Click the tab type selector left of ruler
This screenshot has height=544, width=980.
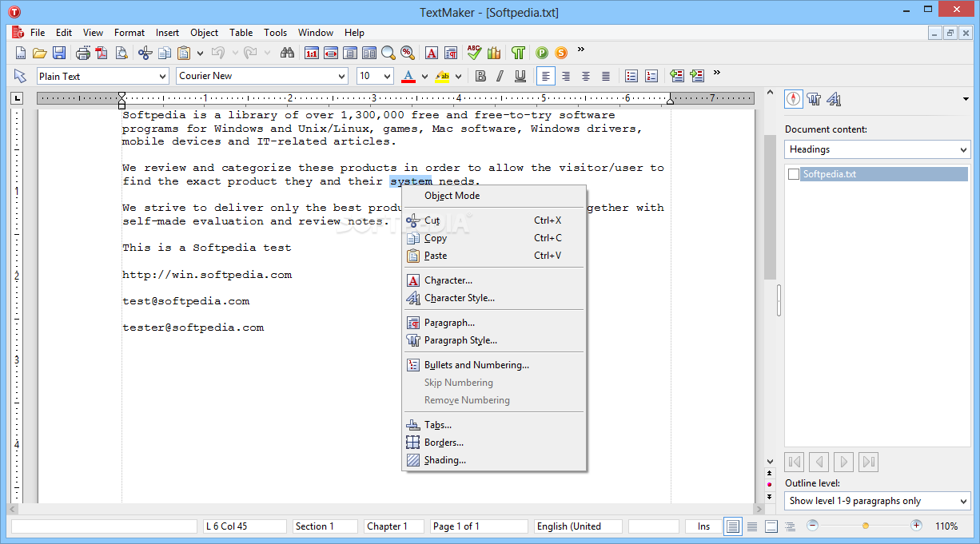(17, 99)
